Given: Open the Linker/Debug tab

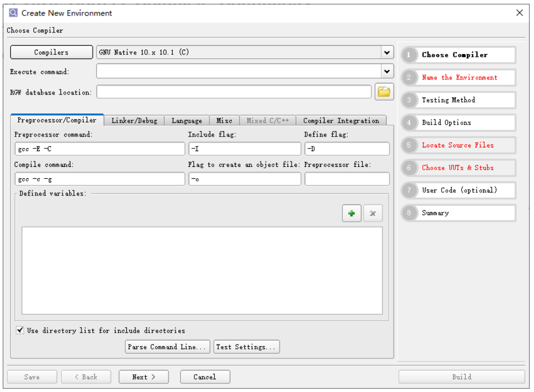Looking at the screenshot, I should (x=134, y=120).
